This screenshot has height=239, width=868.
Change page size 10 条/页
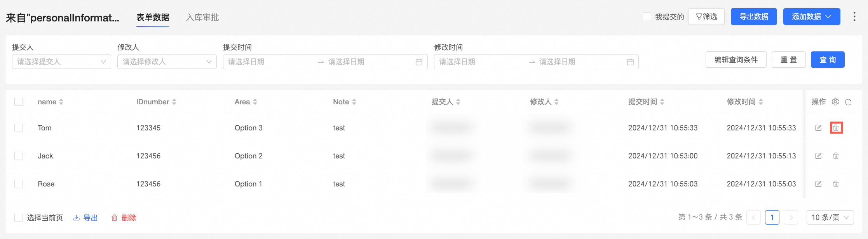[x=830, y=217]
